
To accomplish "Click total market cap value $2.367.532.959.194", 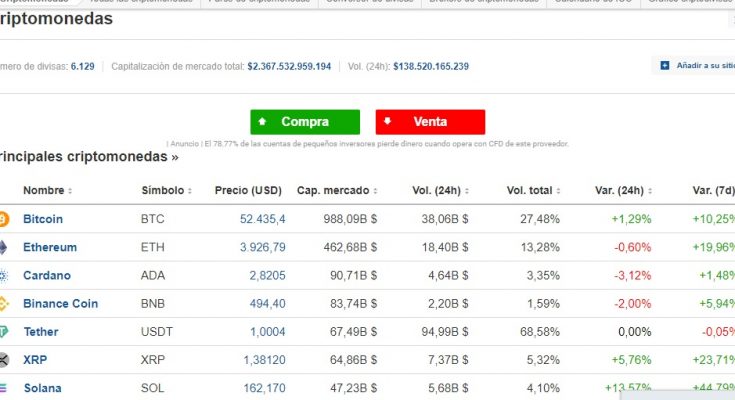I will tap(289, 67).
